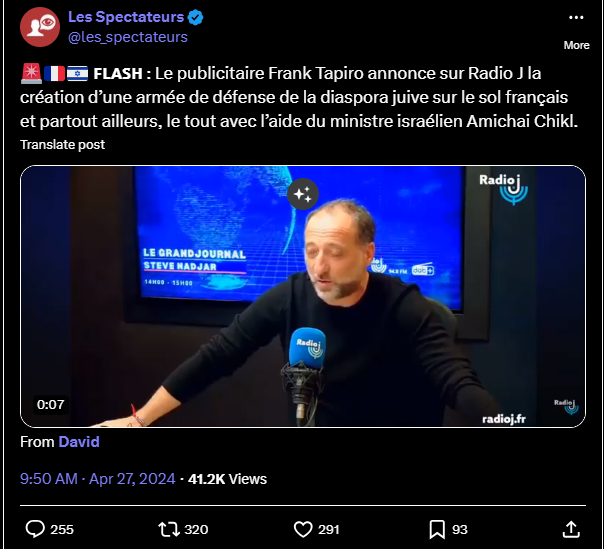Click the 255 replies count
This screenshot has width=604, height=549.
[62, 529]
